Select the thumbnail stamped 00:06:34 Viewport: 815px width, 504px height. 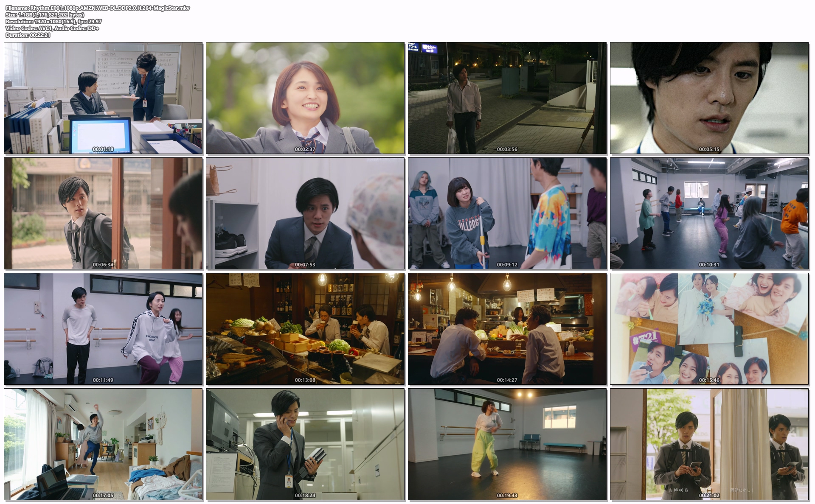(x=103, y=213)
